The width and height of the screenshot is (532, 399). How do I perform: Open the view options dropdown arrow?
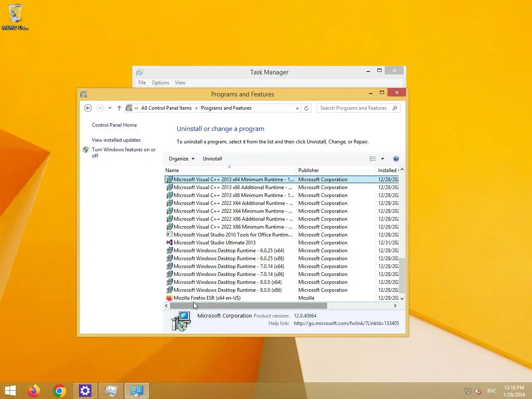(x=382, y=159)
